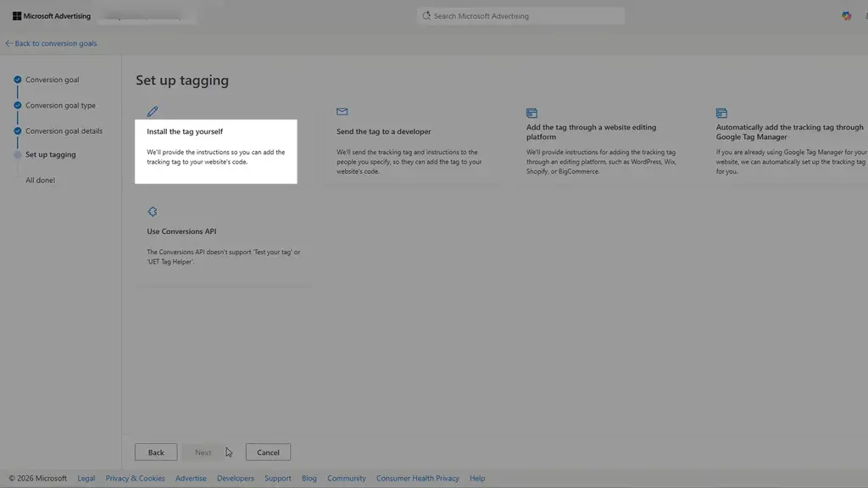Click the © 2026 Microsoft copyright text
This screenshot has height=488, width=868.
point(37,478)
